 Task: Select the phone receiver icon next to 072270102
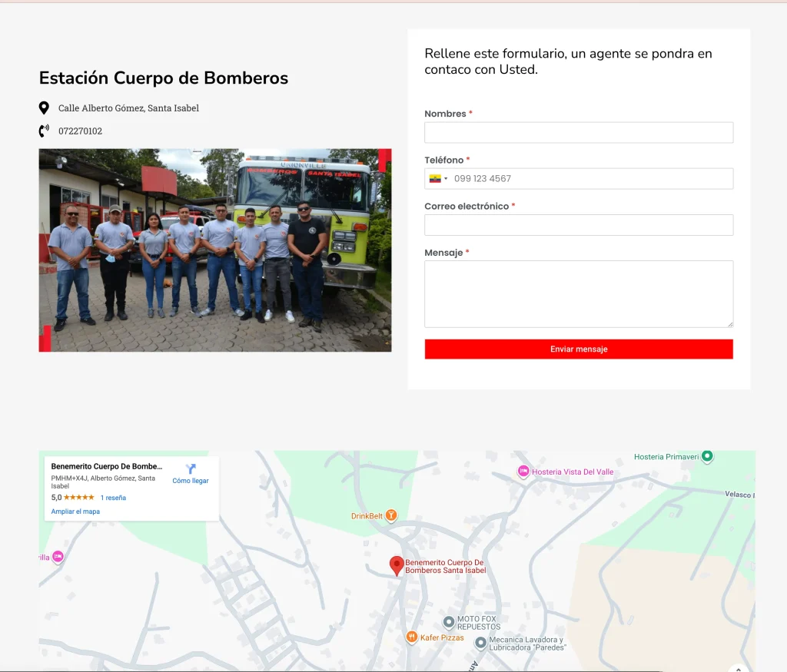coord(42,131)
